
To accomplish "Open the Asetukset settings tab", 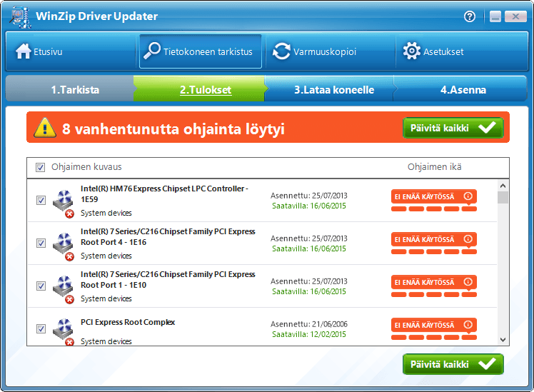I will tap(433, 51).
